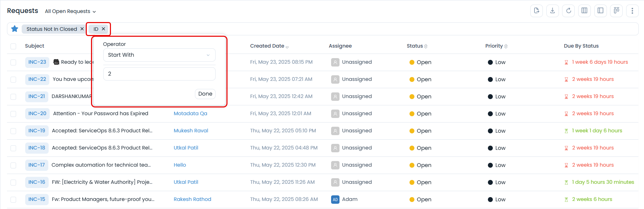Click the export file icon in toolbar
The width and height of the screenshot is (644, 209).
click(x=537, y=11)
